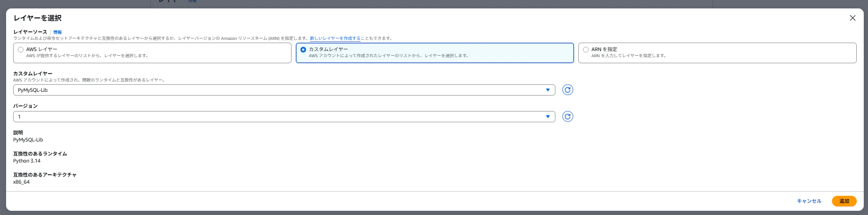Click the PyMySQL-Lib description under 説明
The width and height of the screenshot is (868, 215).
click(28, 140)
